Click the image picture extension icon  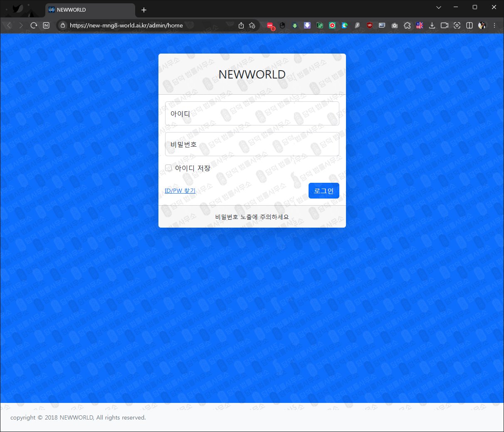click(382, 25)
